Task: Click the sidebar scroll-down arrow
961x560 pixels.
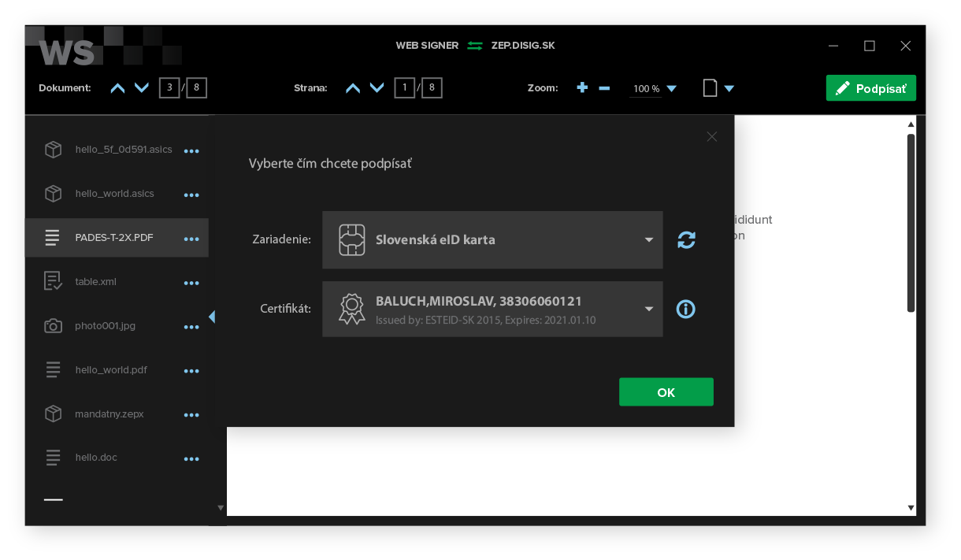Action: (221, 508)
